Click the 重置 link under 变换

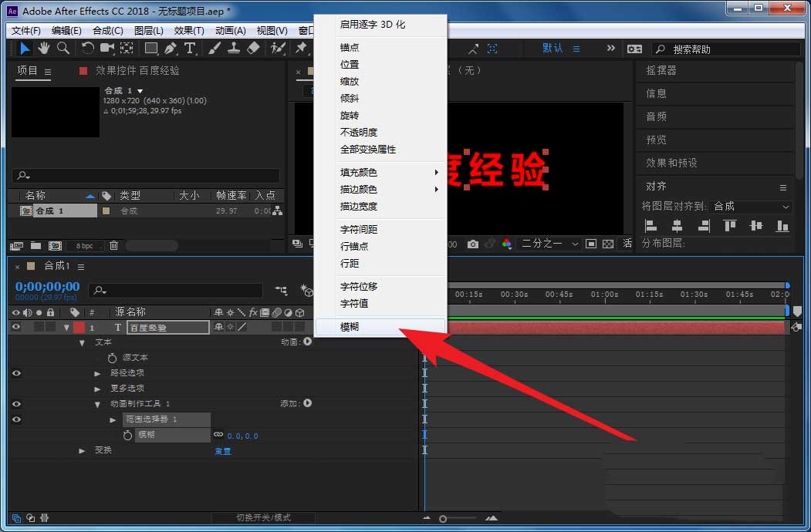223,451
